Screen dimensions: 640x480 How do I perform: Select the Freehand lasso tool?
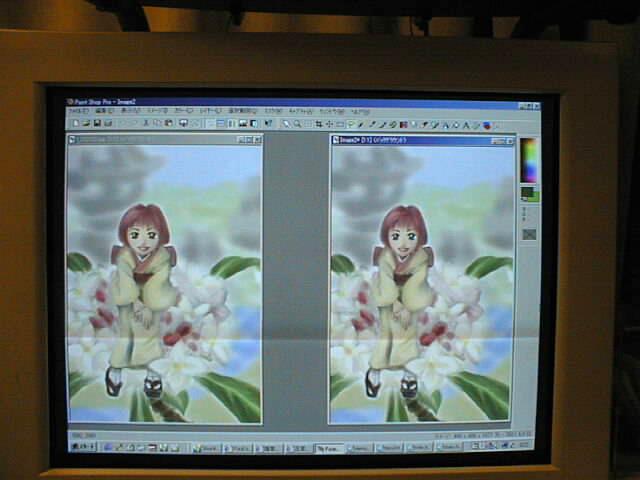[351, 124]
